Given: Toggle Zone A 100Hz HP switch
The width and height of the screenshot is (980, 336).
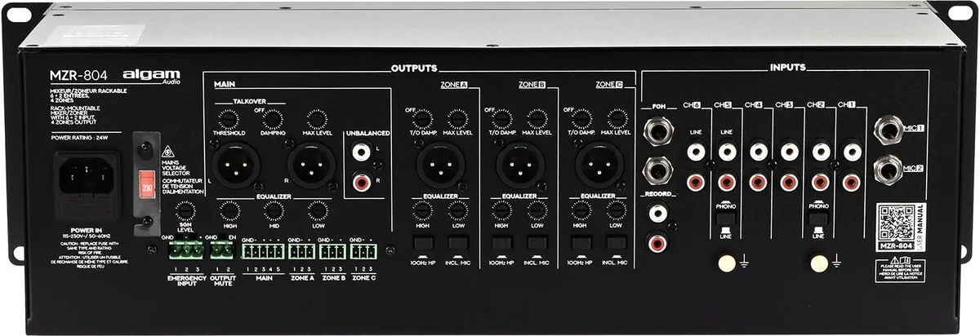Looking at the screenshot, I should click(x=422, y=243).
